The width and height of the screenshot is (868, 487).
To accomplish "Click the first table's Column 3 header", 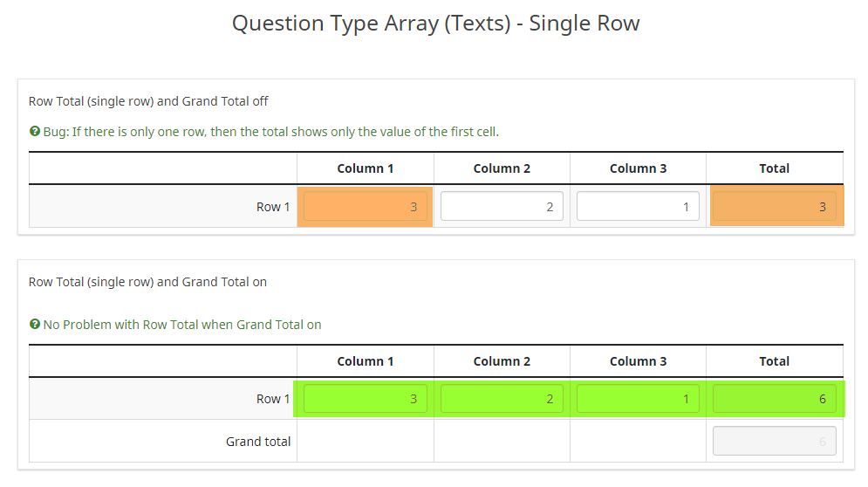I will (638, 168).
